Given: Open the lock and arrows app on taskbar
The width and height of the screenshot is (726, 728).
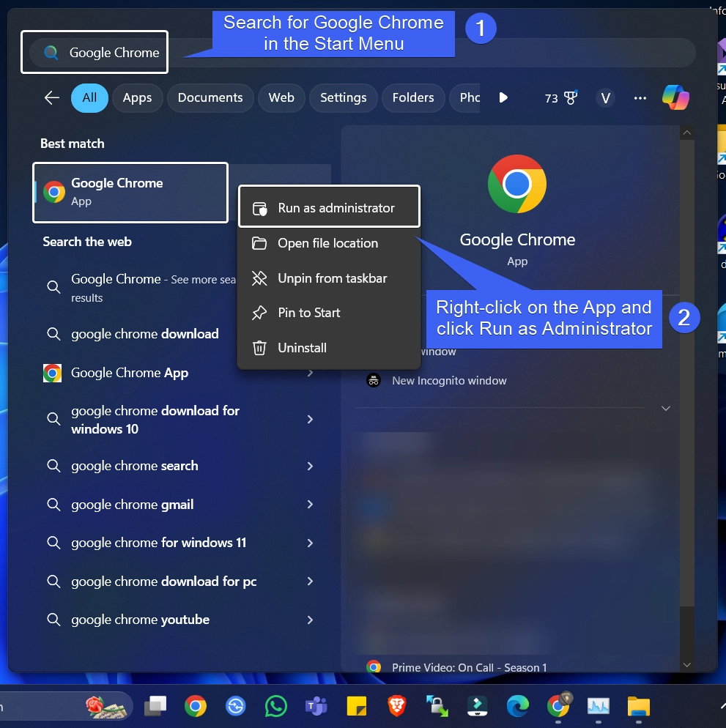Looking at the screenshot, I should [437, 706].
